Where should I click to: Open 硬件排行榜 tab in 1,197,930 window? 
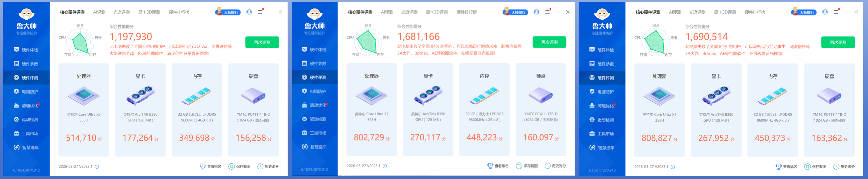[x=179, y=12]
